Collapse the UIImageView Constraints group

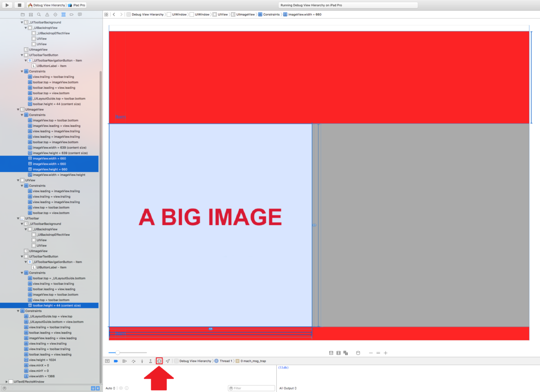point(21,115)
